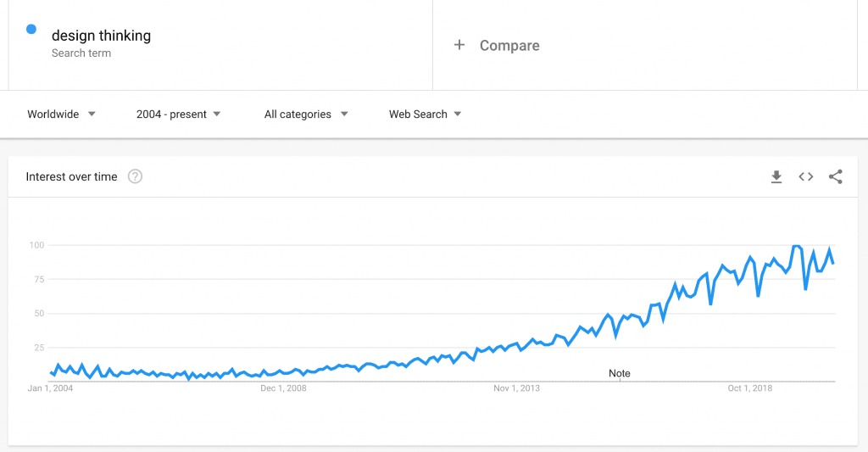
Task: Click the blue dot beside design thinking
Action: (31, 30)
